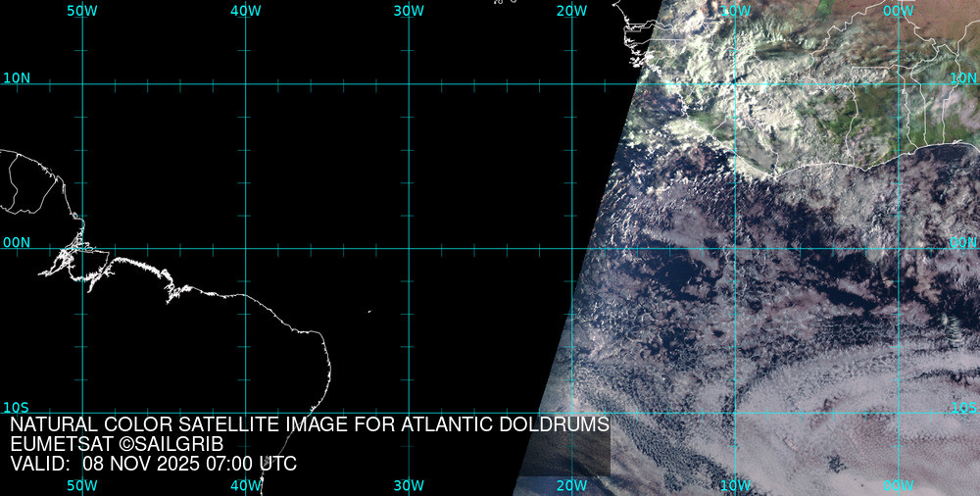Click the 50W longitude label at top edge
Viewport: 980px width, 496px height.
click(81, 11)
